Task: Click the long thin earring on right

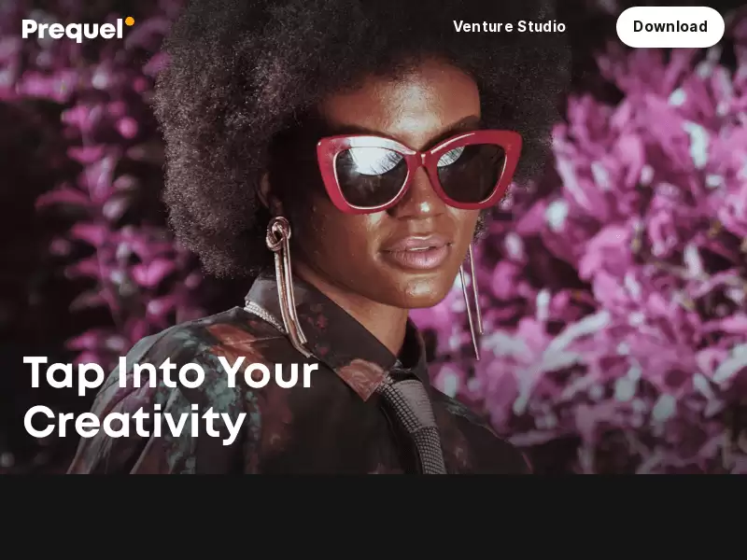Action: click(472, 301)
